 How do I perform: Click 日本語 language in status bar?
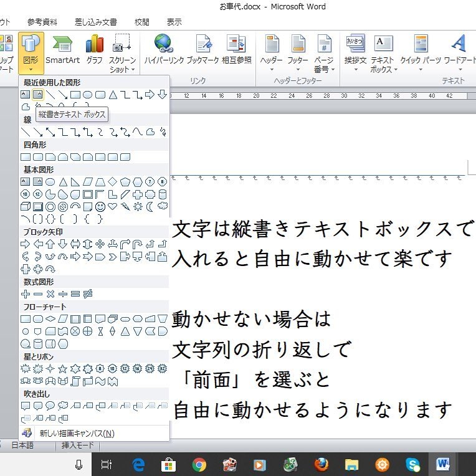click(x=22, y=445)
